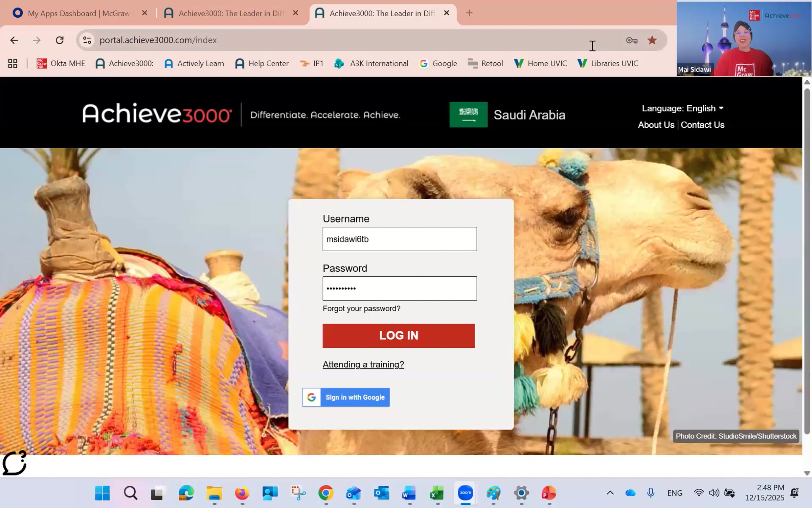
Task: Open the Google bookmark
Action: point(438,63)
